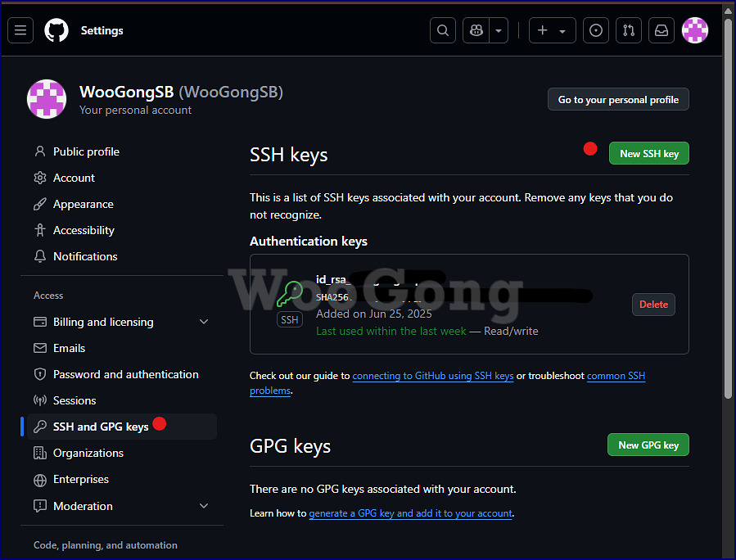The width and height of the screenshot is (736, 560).
Task: Click the Settings title in header
Action: point(102,30)
